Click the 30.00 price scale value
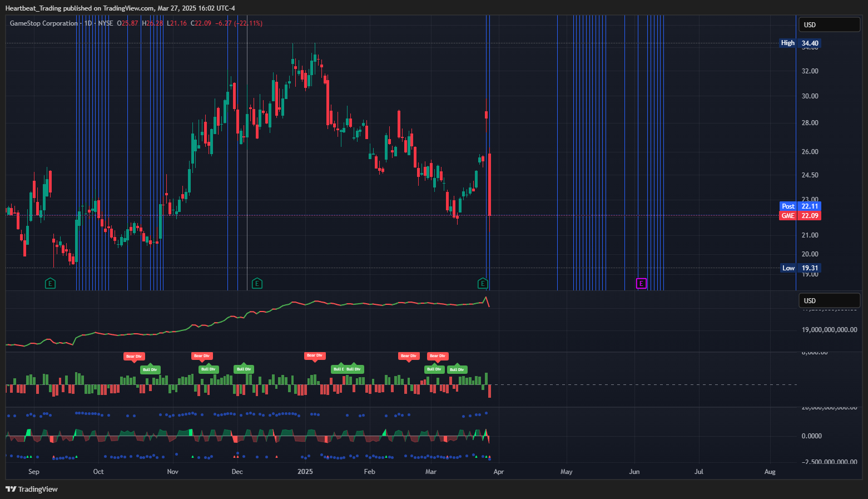 coord(810,96)
